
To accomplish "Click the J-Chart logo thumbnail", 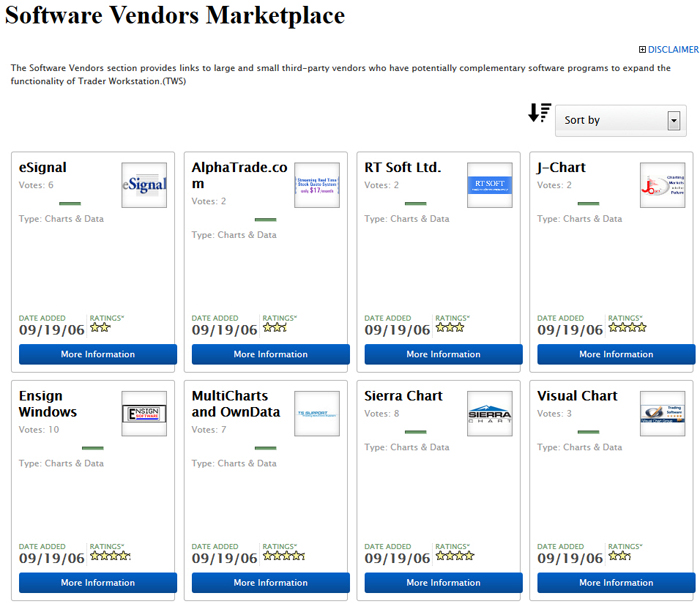I will [662, 185].
